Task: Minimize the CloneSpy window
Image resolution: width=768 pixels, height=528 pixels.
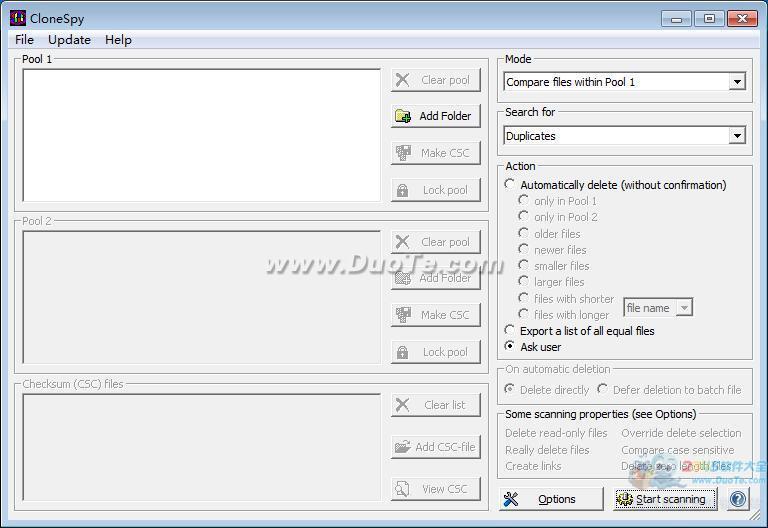Action: pos(676,19)
